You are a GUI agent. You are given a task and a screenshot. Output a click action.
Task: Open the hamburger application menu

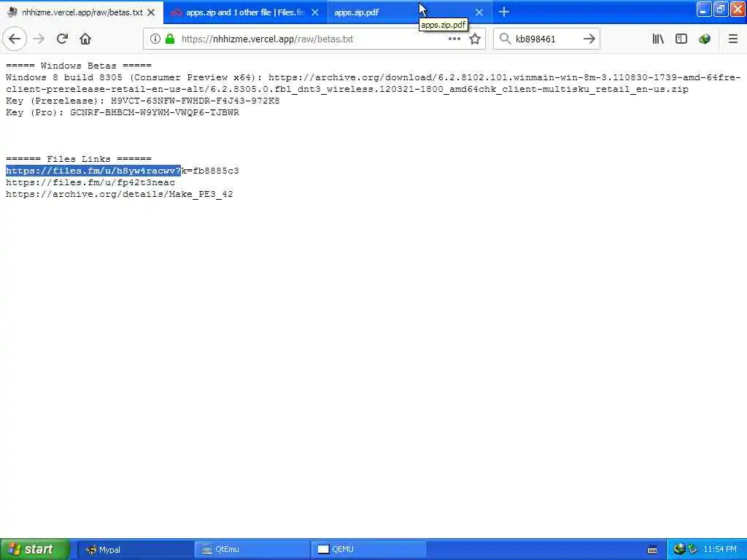(732, 39)
